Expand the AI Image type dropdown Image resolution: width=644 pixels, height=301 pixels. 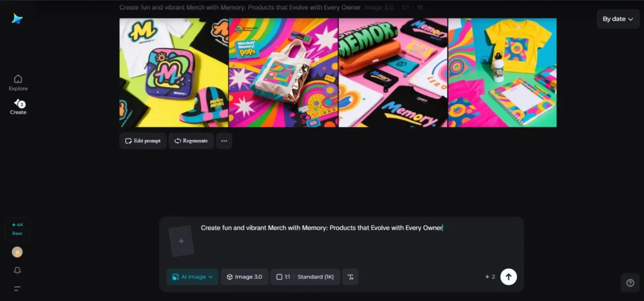[x=192, y=276]
